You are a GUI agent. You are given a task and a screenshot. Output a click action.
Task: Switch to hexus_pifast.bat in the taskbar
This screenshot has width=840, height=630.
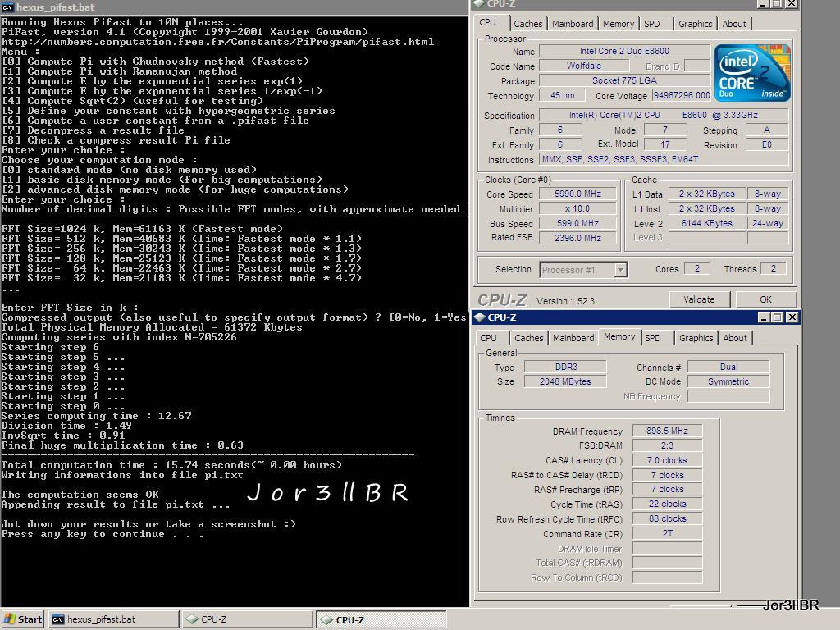point(113,619)
